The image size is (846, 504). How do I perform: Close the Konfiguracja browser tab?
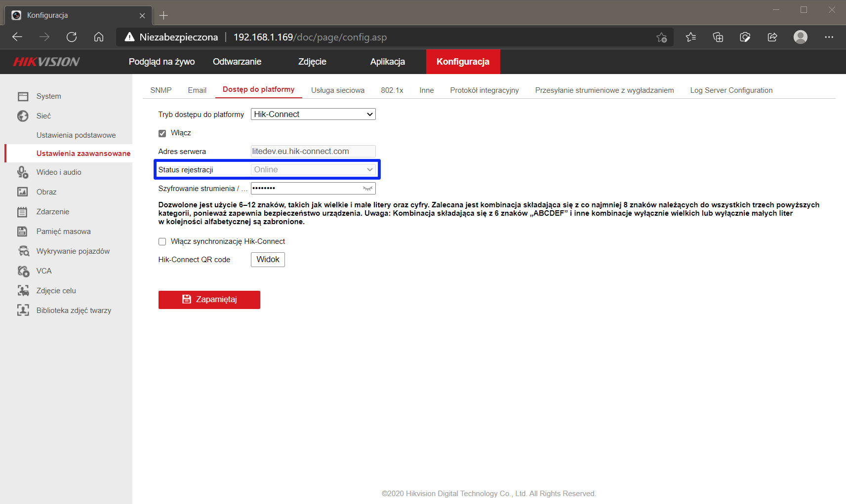(x=142, y=15)
